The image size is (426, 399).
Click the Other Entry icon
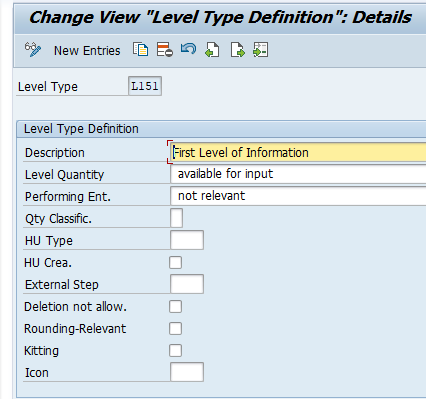[x=261, y=50]
